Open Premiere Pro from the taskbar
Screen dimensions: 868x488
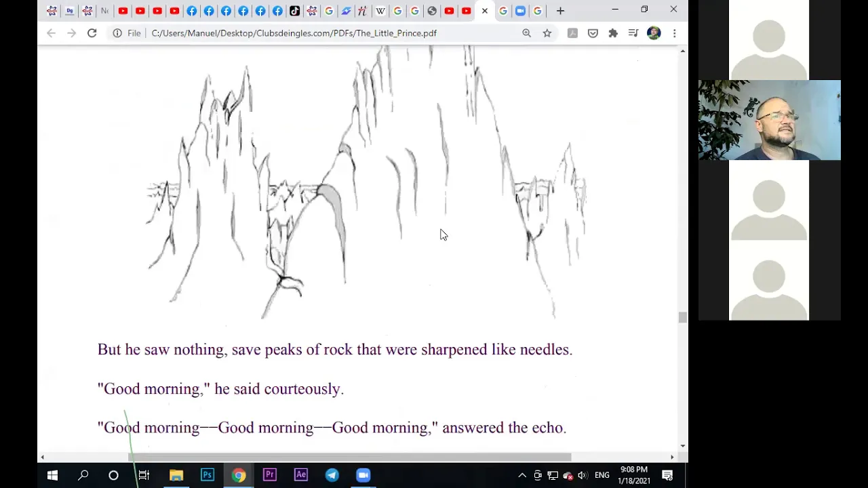click(269, 475)
